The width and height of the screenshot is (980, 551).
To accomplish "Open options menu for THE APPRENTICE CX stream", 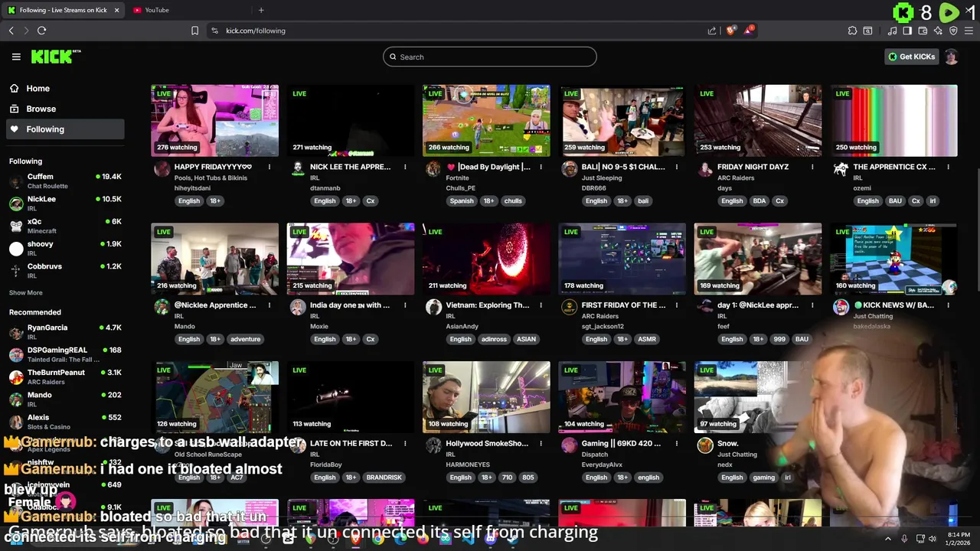I will tap(948, 167).
